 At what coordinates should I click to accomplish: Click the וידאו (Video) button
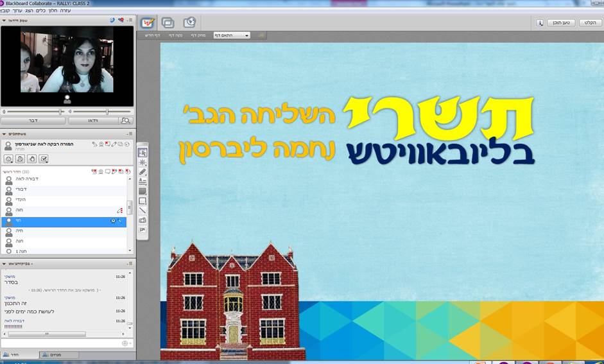coord(94,121)
